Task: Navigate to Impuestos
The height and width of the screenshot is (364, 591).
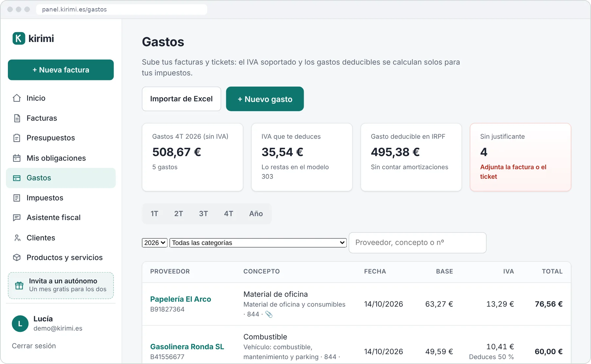Action: [x=61, y=198]
